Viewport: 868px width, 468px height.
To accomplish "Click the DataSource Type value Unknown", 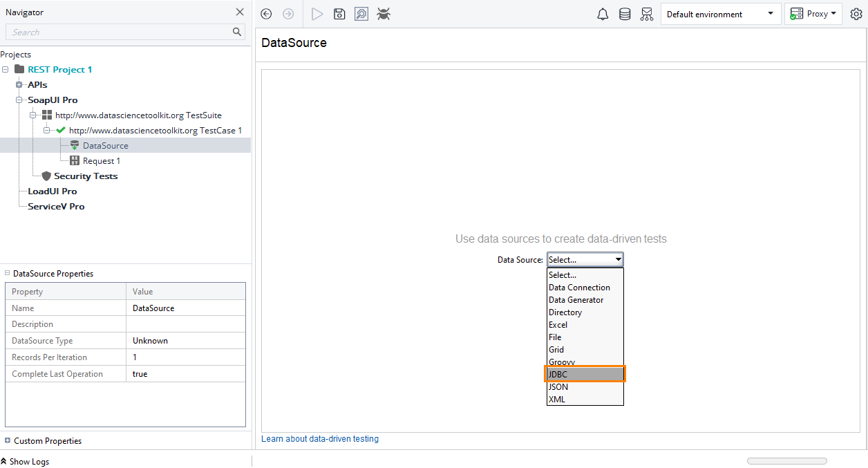I will coord(186,341).
